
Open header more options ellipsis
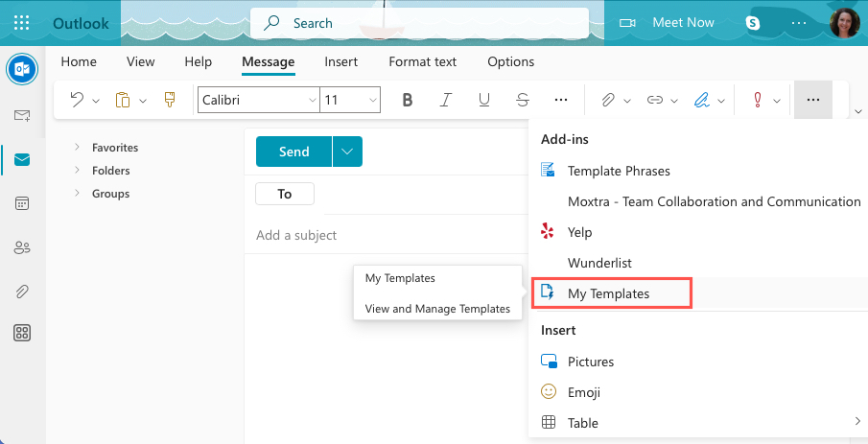click(799, 23)
